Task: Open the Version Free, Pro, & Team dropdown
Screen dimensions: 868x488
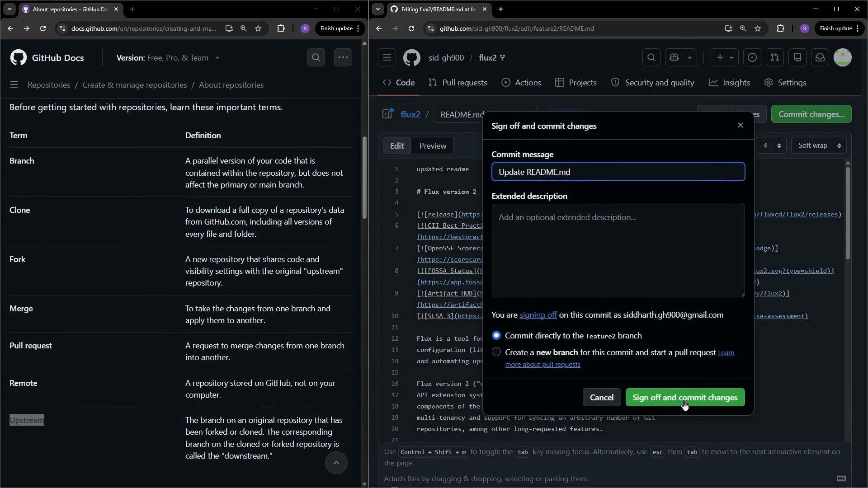Action: click(x=168, y=58)
